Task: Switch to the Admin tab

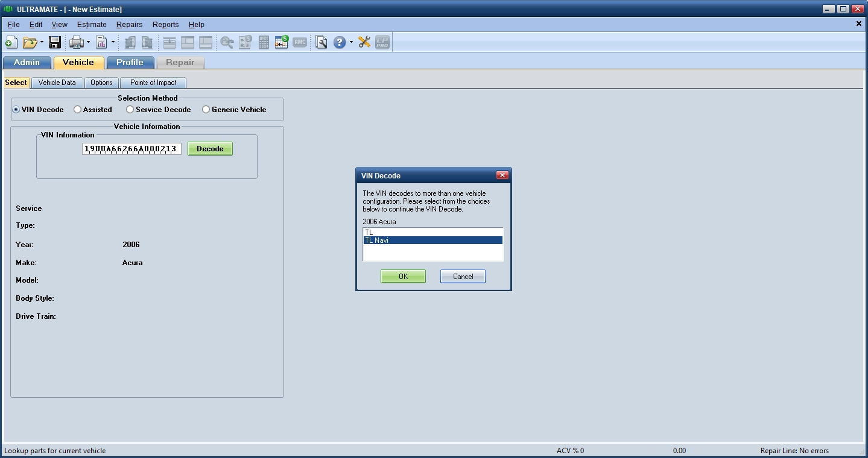Action: pos(27,63)
